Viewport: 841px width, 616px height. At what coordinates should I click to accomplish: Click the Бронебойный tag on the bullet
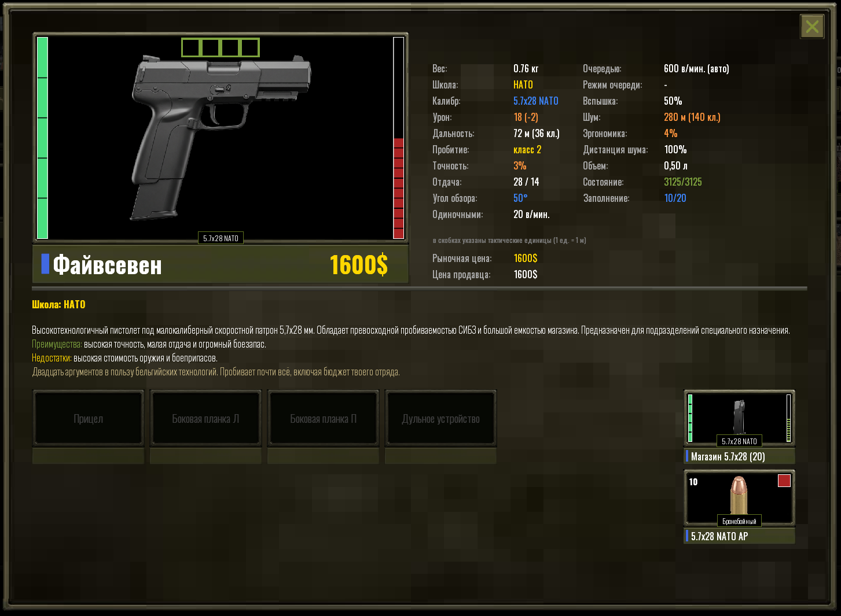pos(739,521)
